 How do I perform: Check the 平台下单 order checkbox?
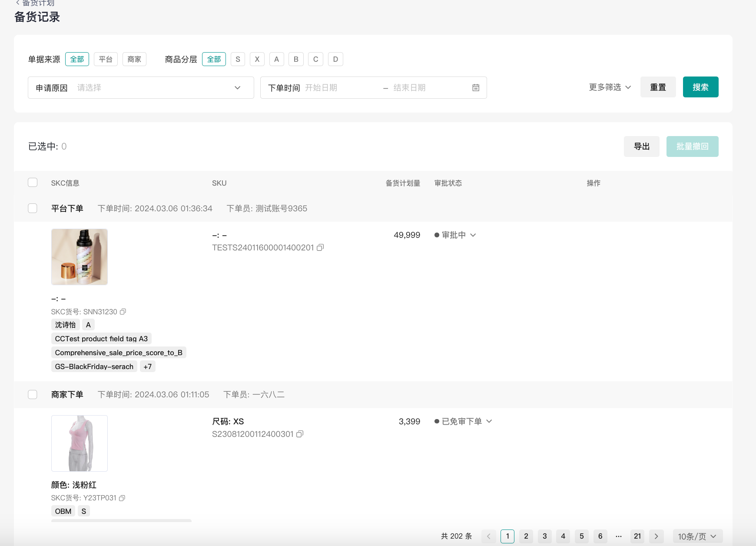(33, 208)
